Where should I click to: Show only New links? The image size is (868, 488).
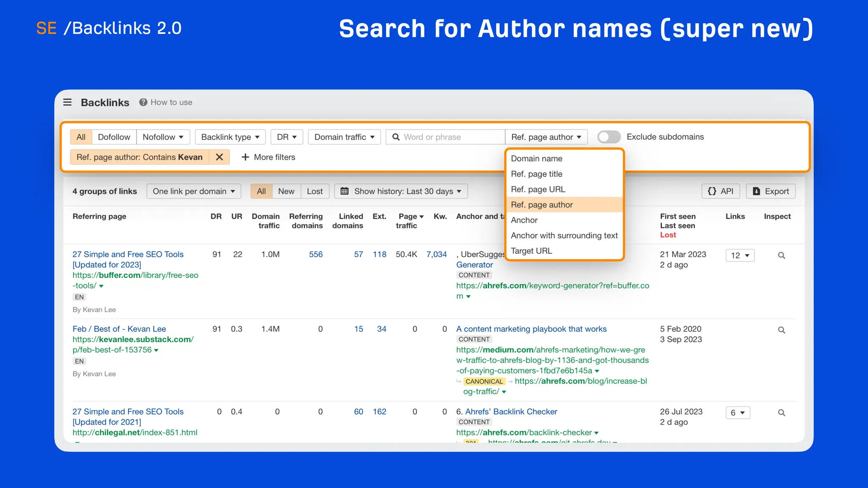coord(286,191)
